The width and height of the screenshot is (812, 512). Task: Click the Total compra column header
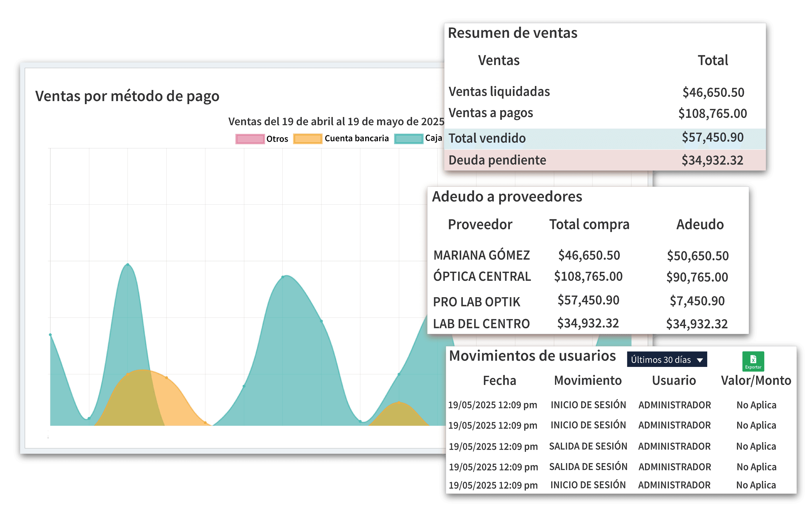click(589, 225)
